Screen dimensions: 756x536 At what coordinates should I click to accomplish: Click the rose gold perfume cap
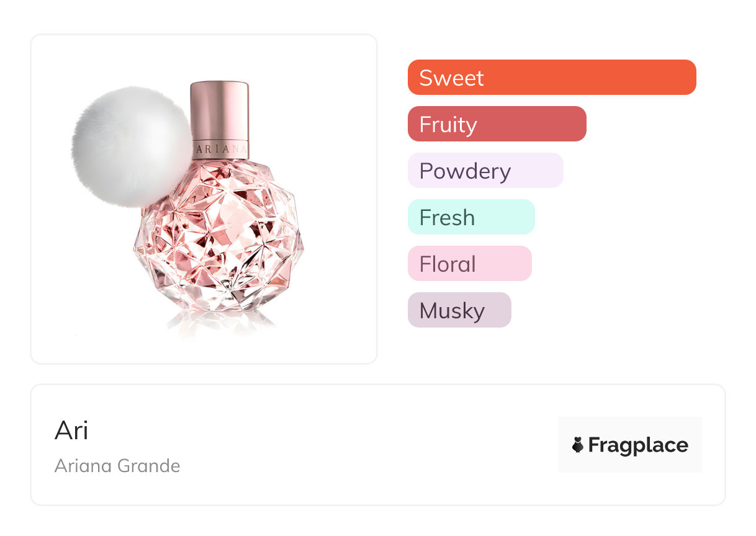pos(219,110)
